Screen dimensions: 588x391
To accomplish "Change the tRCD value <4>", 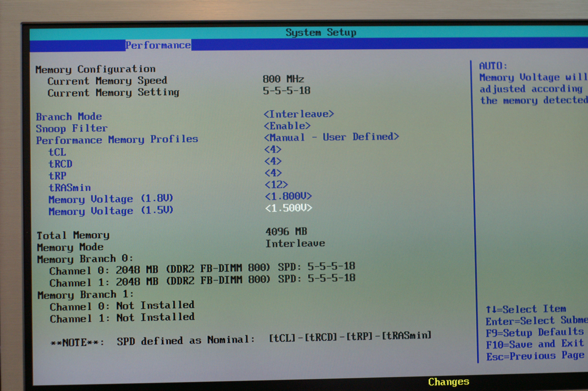I will [273, 161].
